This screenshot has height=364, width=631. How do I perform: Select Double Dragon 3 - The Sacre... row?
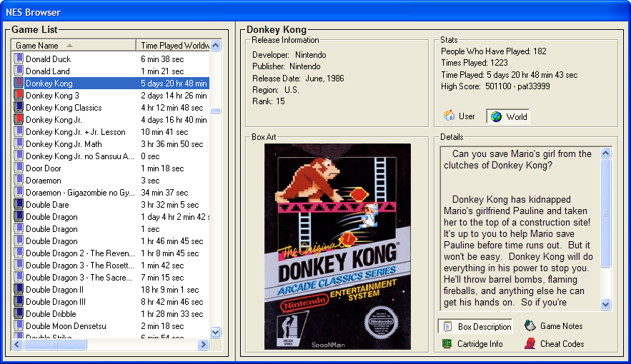click(x=111, y=277)
